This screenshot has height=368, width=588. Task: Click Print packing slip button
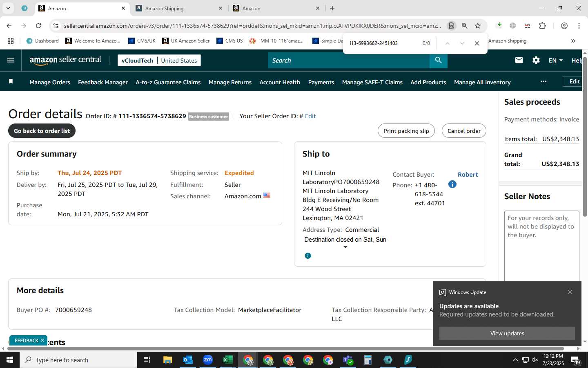(x=406, y=131)
